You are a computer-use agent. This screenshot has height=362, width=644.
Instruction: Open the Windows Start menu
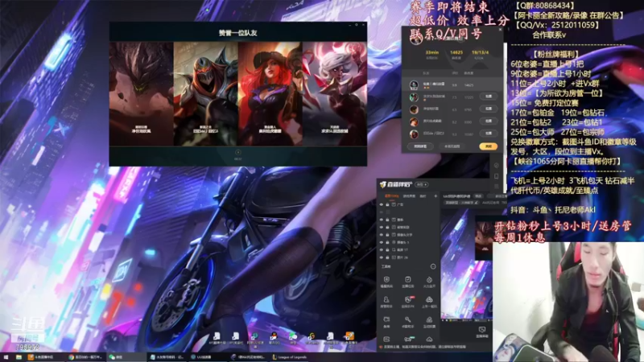point(6,357)
